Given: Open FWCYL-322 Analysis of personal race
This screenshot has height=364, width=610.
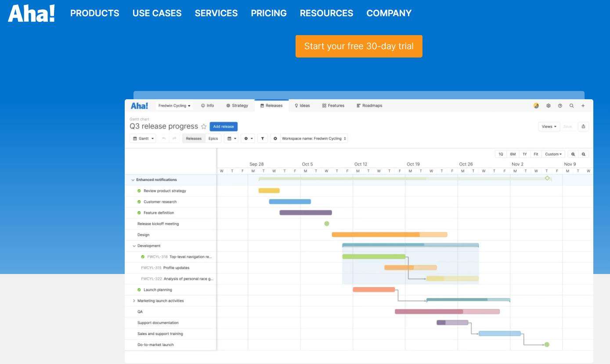Looking at the screenshot, I should pyautogui.click(x=177, y=279).
